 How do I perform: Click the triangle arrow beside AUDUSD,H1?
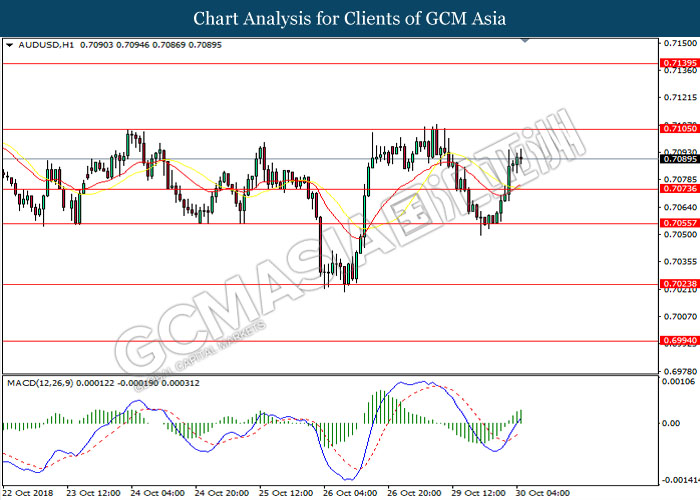coord(9,45)
